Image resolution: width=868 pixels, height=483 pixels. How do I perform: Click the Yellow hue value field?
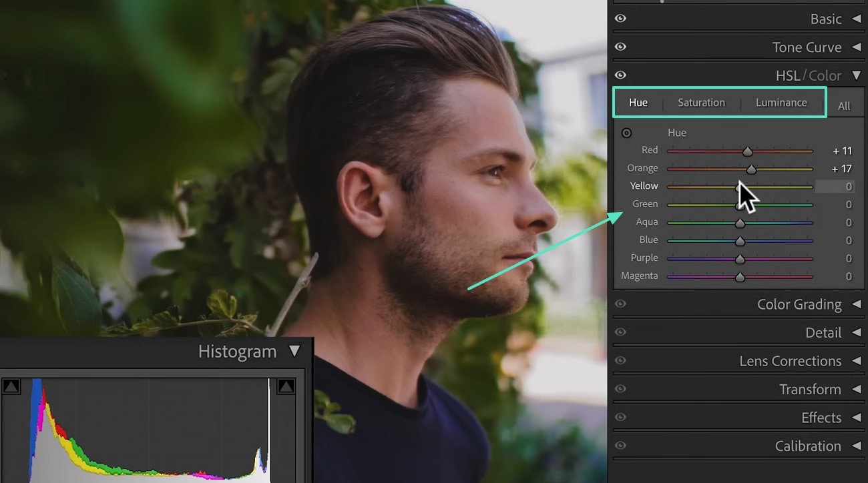(835, 187)
